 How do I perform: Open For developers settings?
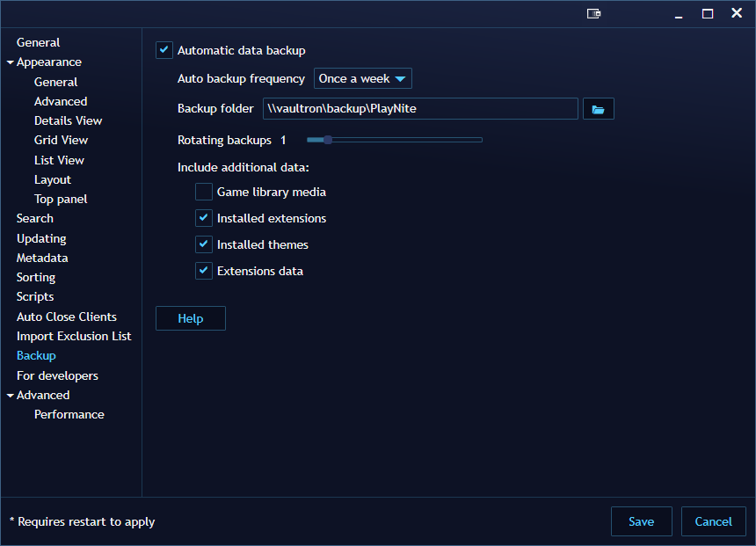coord(56,375)
